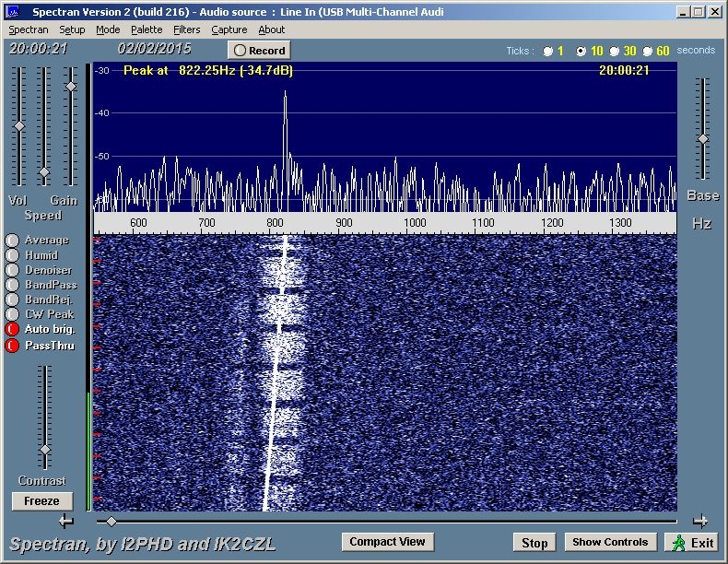Select the 1 second ticks radio button
The image size is (728, 564).
548,52
